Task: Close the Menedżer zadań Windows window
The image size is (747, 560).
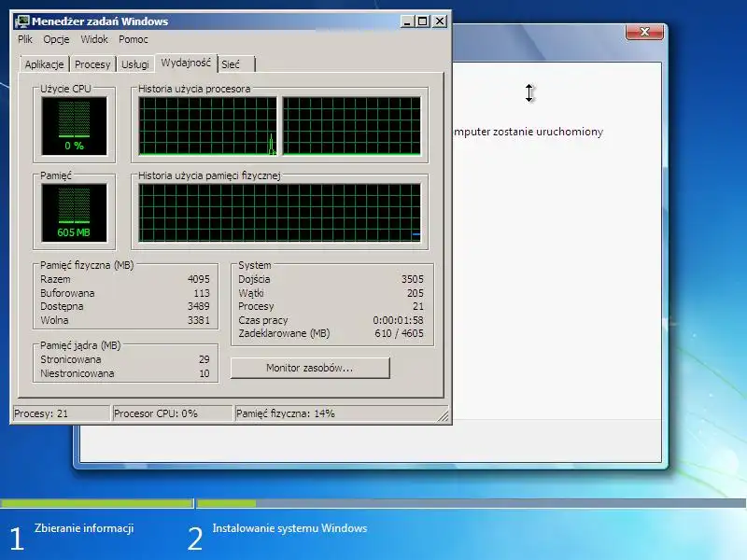Action: tap(440, 21)
